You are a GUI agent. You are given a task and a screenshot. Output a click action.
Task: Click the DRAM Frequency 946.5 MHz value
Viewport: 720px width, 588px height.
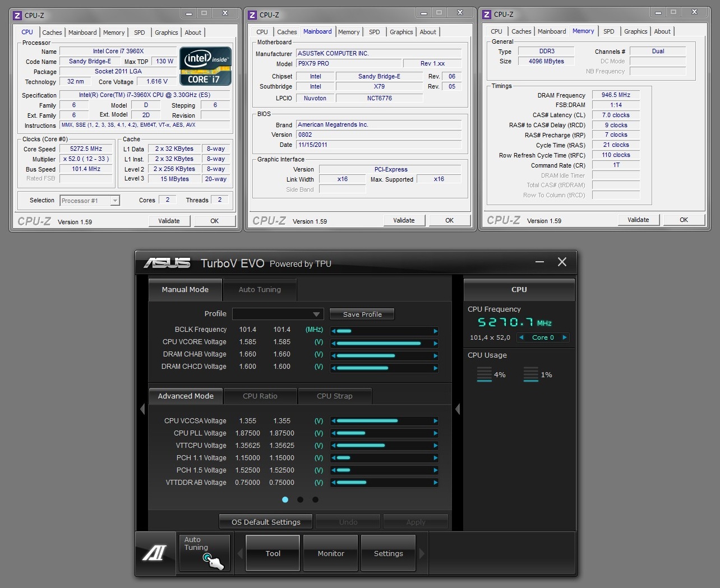click(616, 95)
